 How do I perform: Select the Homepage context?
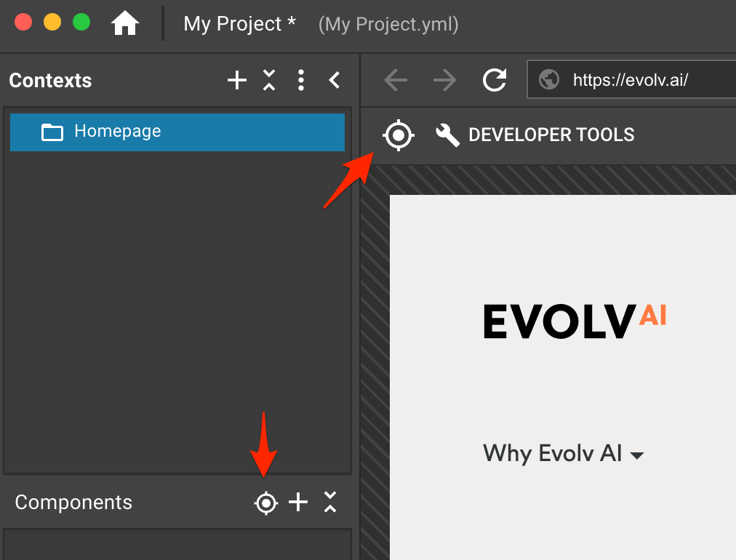click(177, 132)
